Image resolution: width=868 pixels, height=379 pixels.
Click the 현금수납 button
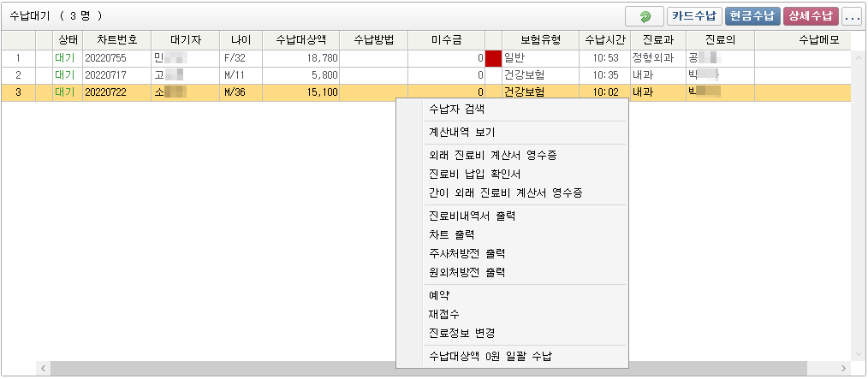[752, 16]
